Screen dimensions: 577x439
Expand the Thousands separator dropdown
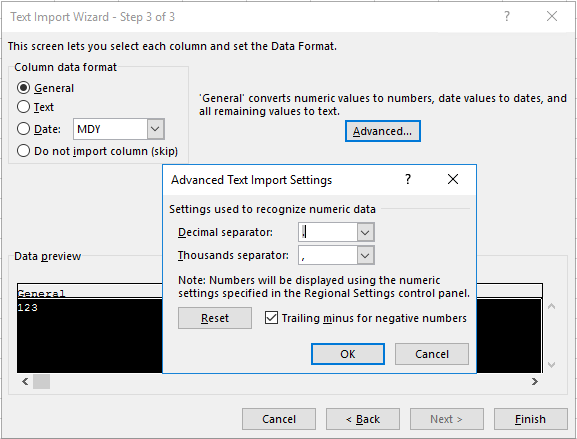[x=365, y=255]
